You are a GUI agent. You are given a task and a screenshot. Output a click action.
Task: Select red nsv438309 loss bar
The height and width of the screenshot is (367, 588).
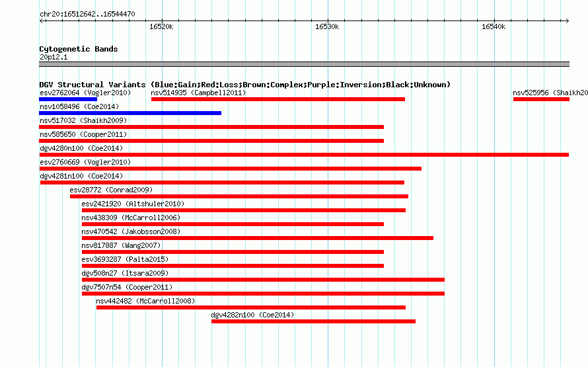coord(233,224)
